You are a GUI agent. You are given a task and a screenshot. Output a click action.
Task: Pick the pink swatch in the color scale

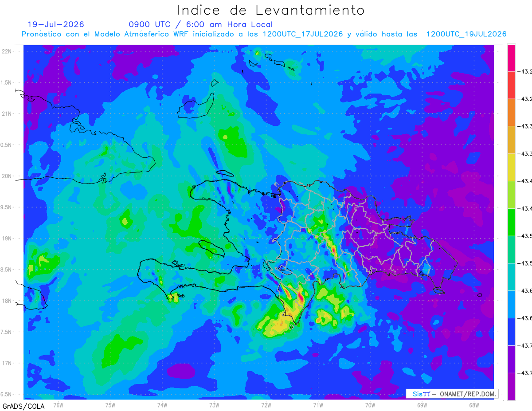(511, 58)
